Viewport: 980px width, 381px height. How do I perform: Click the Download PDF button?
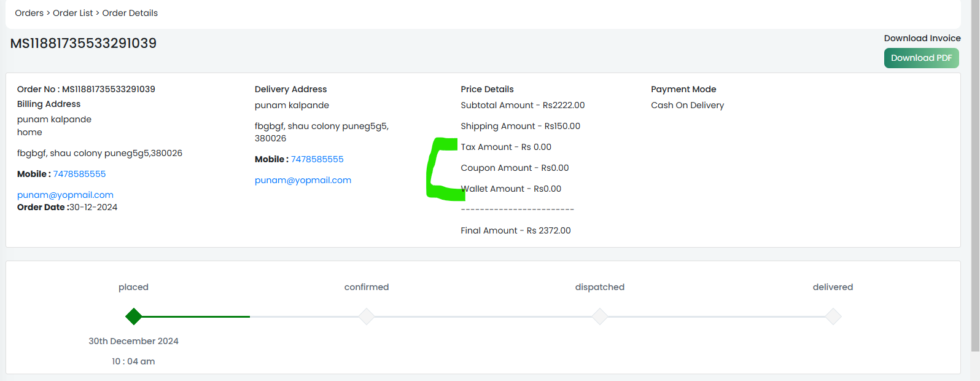[921, 58]
